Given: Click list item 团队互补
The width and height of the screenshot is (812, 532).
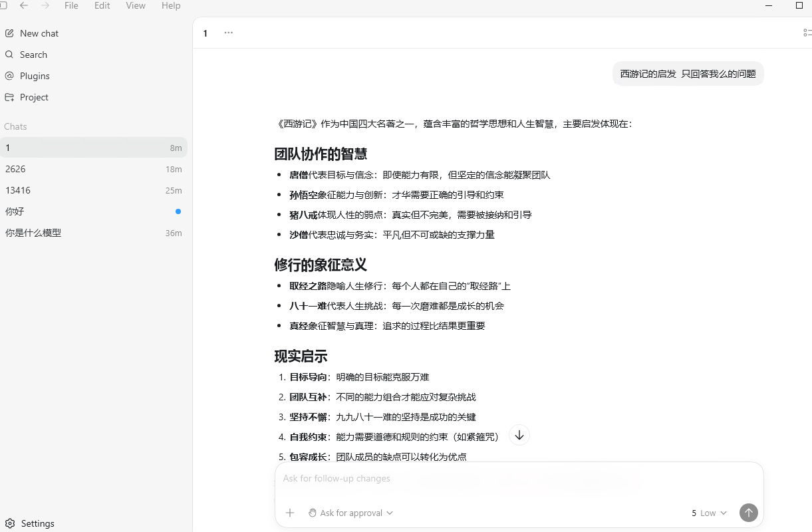Looking at the screenshot, I should point(382,397).
